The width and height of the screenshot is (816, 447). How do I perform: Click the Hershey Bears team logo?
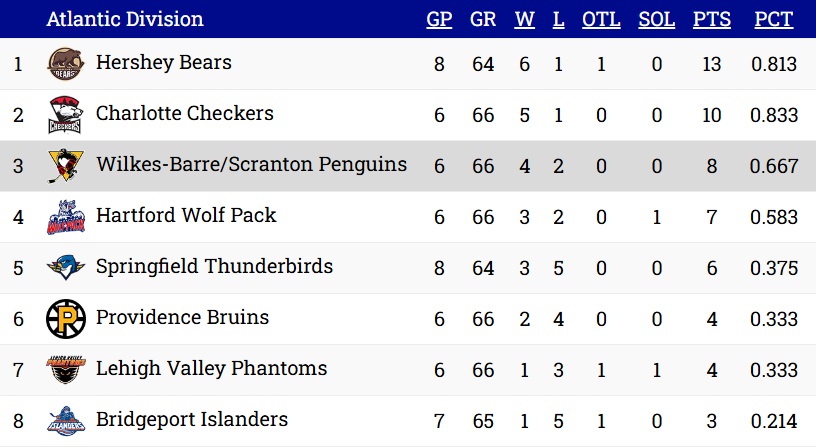click(66, 63)
